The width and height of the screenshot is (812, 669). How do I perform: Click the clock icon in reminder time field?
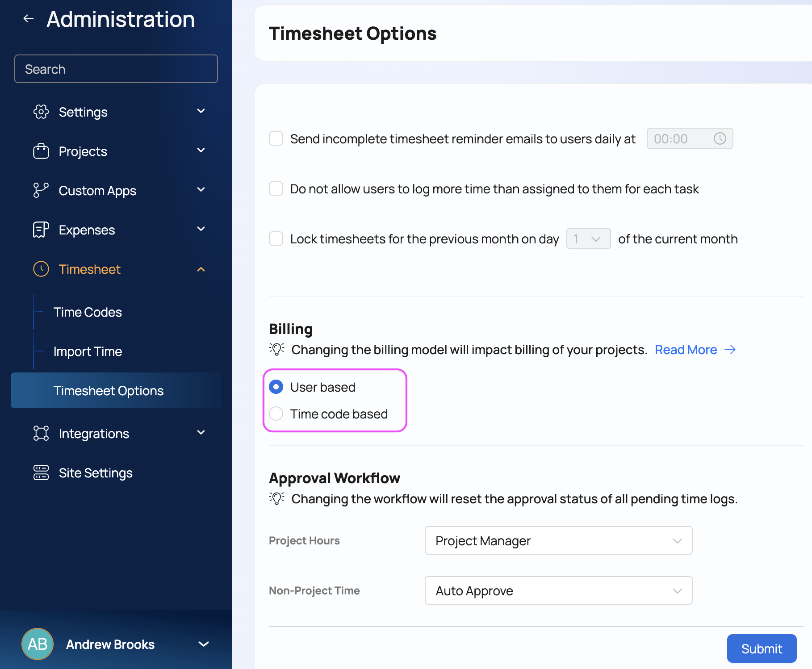click(720, 139)
